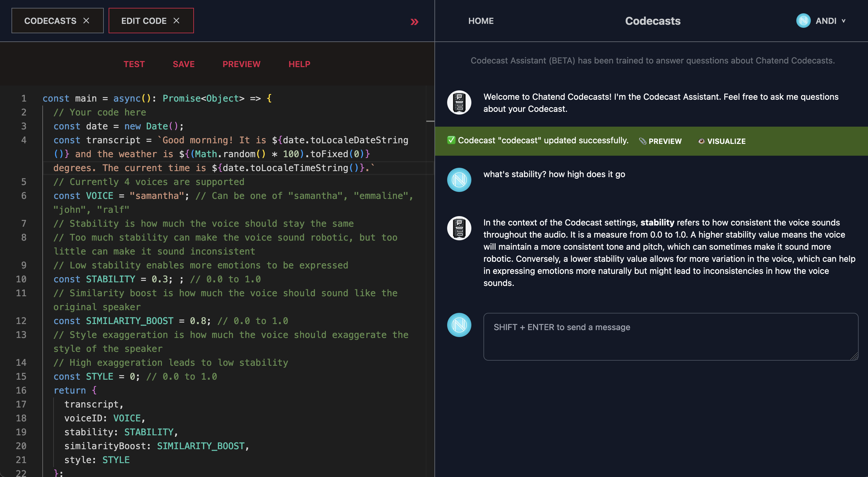Image resolution: width=868 pixels, height=477 pixels.
Task: Click the "transcript," line in the return block
Action: (94, 404)
